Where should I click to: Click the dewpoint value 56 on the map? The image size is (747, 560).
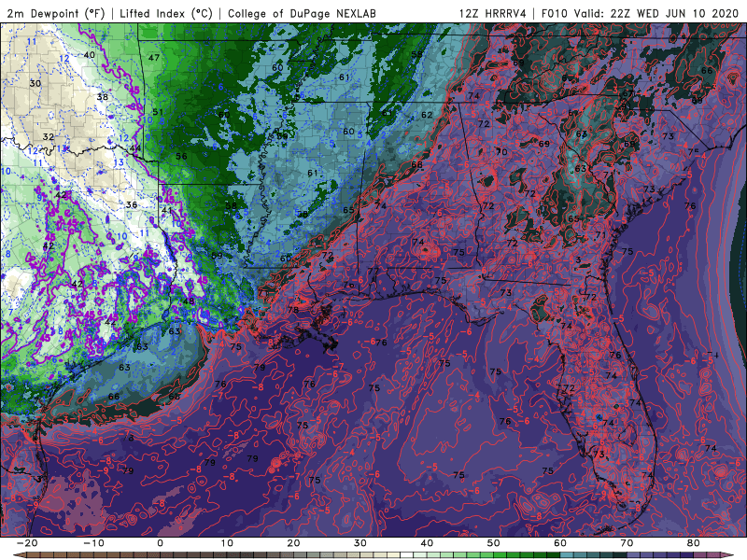tap(181, 156)
